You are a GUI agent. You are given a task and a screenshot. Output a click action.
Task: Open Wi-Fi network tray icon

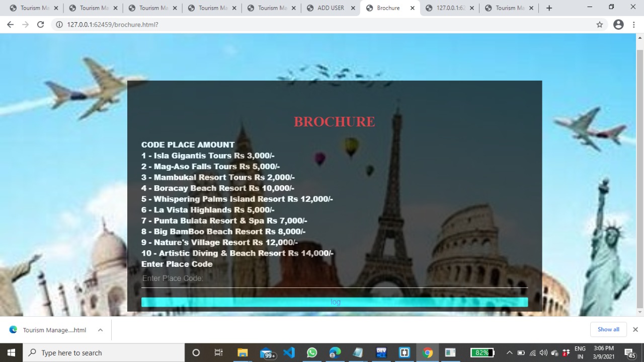pyautogui.click(x=533, y=352)
